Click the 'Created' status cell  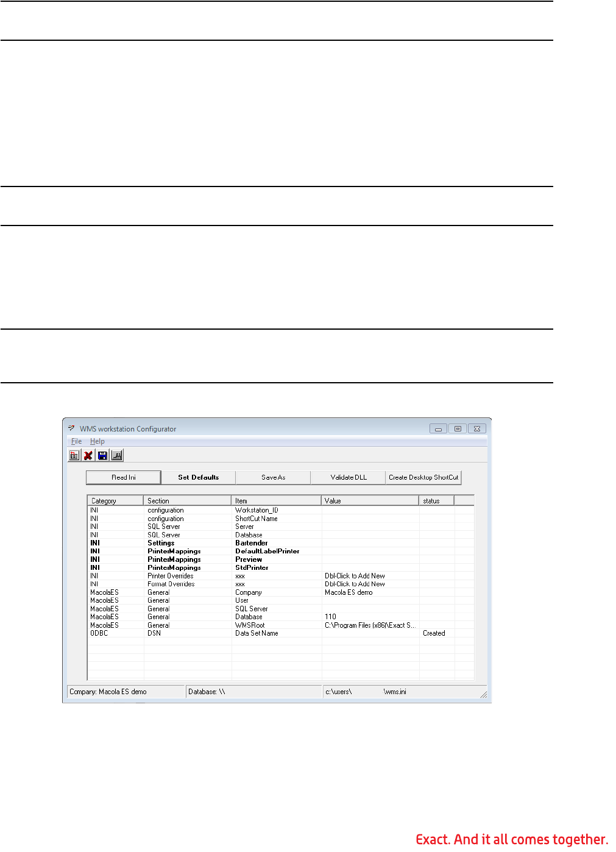(434, 633)
